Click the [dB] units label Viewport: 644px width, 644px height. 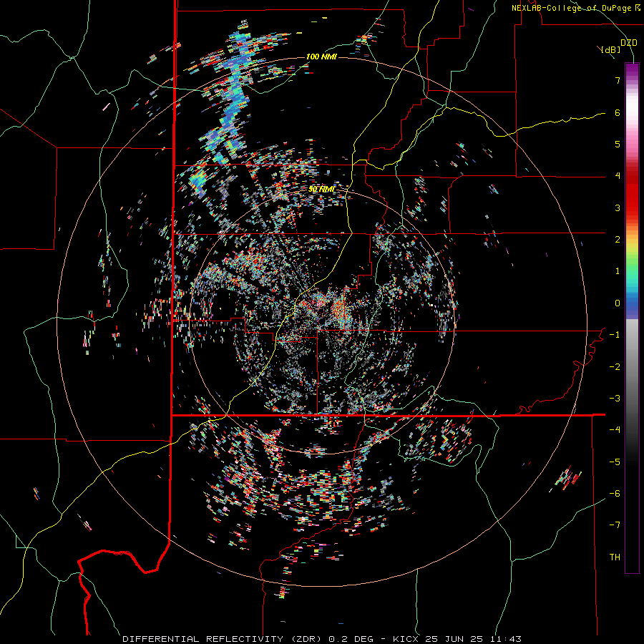[611, 49]
